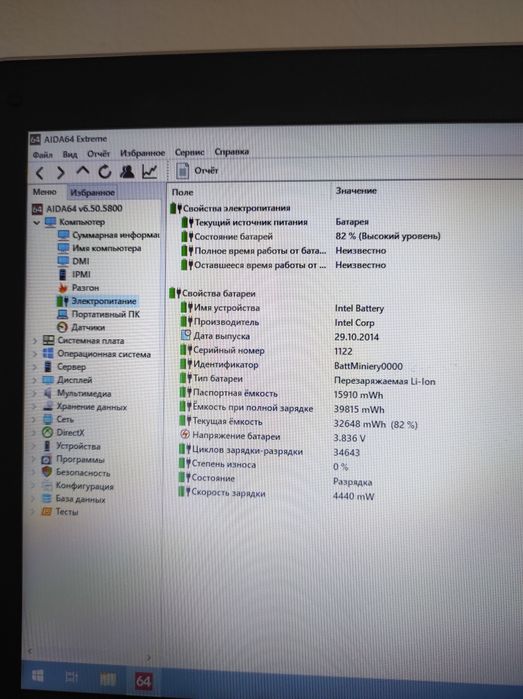Click the Операционная система Windows icon
The height and width of the screenshot is (699, 523).
tap(48, 354)
